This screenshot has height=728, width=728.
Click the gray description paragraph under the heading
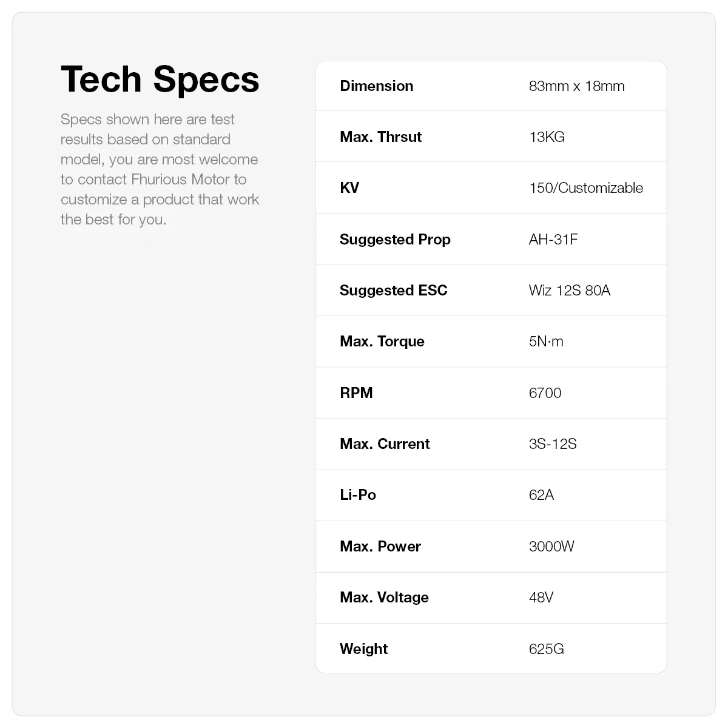pyautogui.click(x=160, y=169)
